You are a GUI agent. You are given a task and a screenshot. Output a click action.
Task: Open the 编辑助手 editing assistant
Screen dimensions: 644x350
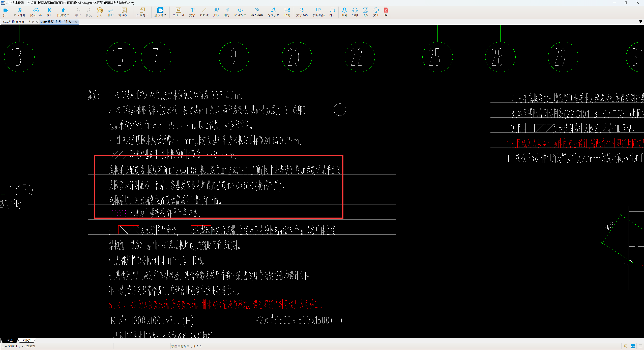pos(160,12)
